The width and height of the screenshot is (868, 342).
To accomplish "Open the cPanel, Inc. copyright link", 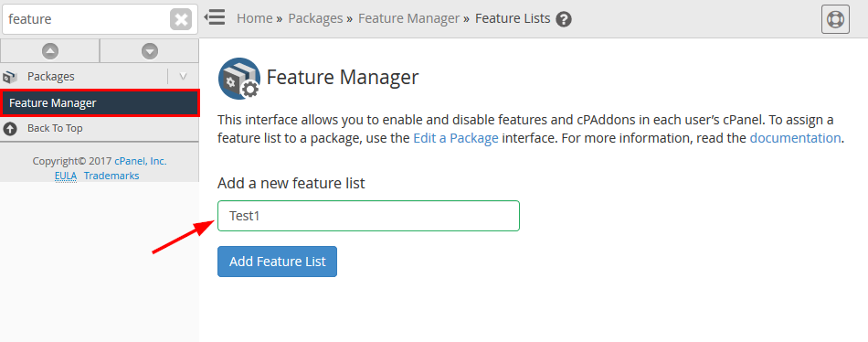I will pyautogui.click(x=141, y=161).
